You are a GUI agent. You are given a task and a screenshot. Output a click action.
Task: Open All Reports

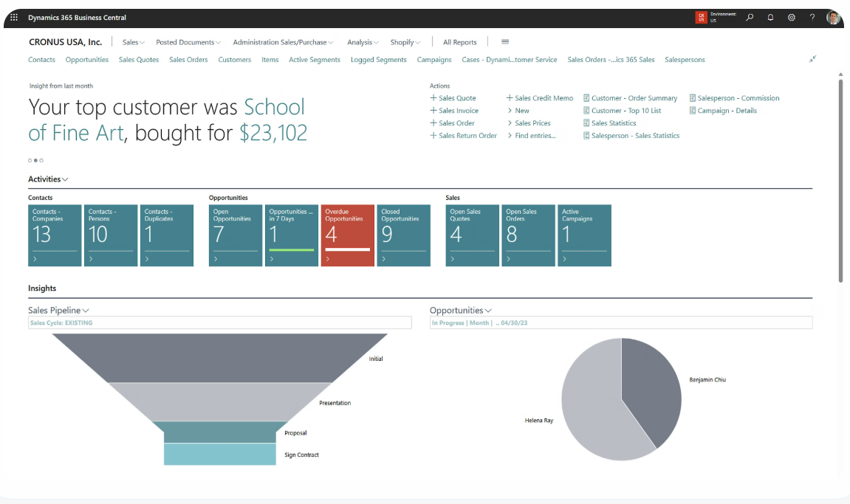tap(459, 42)
